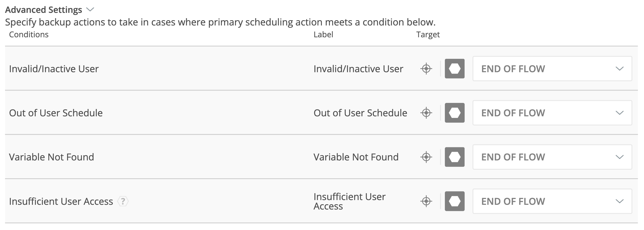The image size is (644, 230).
Task: Click the Invalid/Inactive User label field
Action: [358, 69]
